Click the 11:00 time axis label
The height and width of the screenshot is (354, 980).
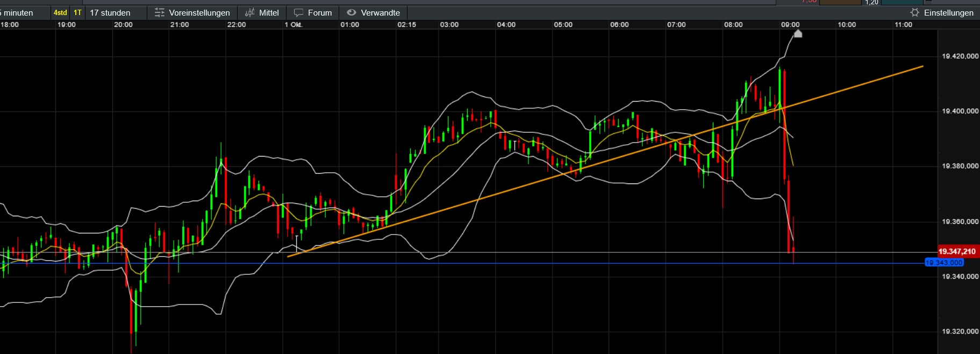[903, 25]
